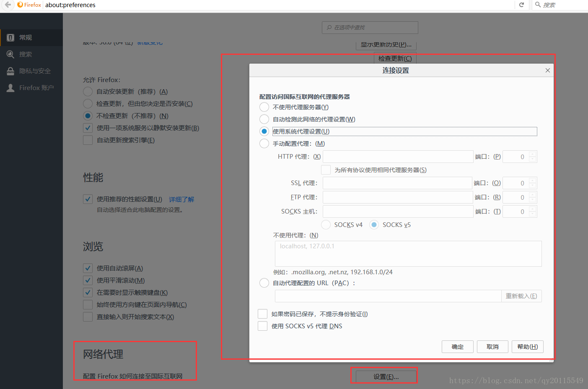Toggle 使用推荐的性能设置 checkbox
This screenshot has height=389, width=588.
(88, 199)
